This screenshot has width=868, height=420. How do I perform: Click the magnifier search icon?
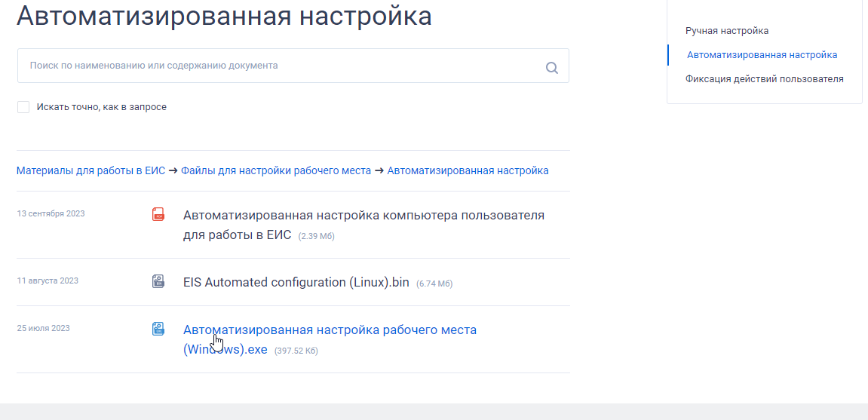(551, 68)
